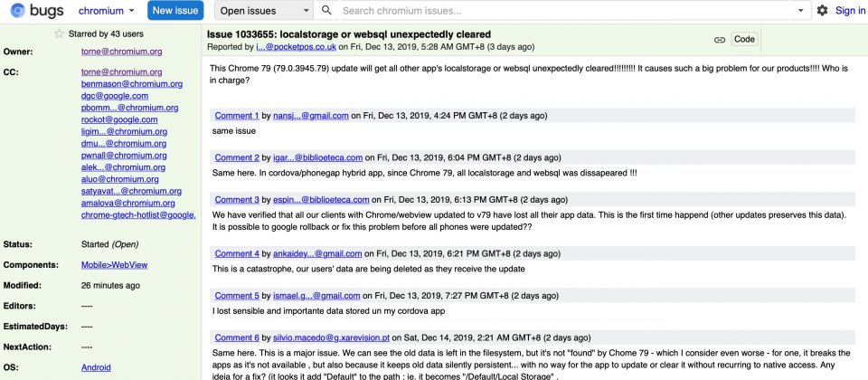This screenshot has height=380, width=868.
Task: Expand the chromium project dropdown
Action: pos(107,11)
